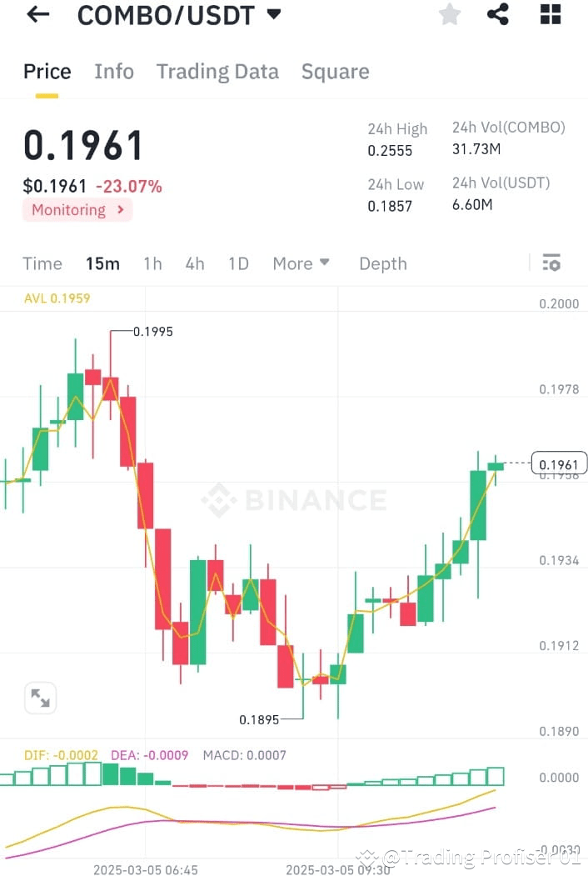
Task: Select the Info tab
Action: (113, 72)
